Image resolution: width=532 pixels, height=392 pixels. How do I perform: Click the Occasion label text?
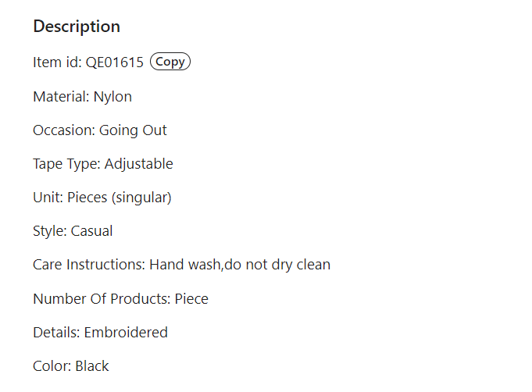pos(64,130)
